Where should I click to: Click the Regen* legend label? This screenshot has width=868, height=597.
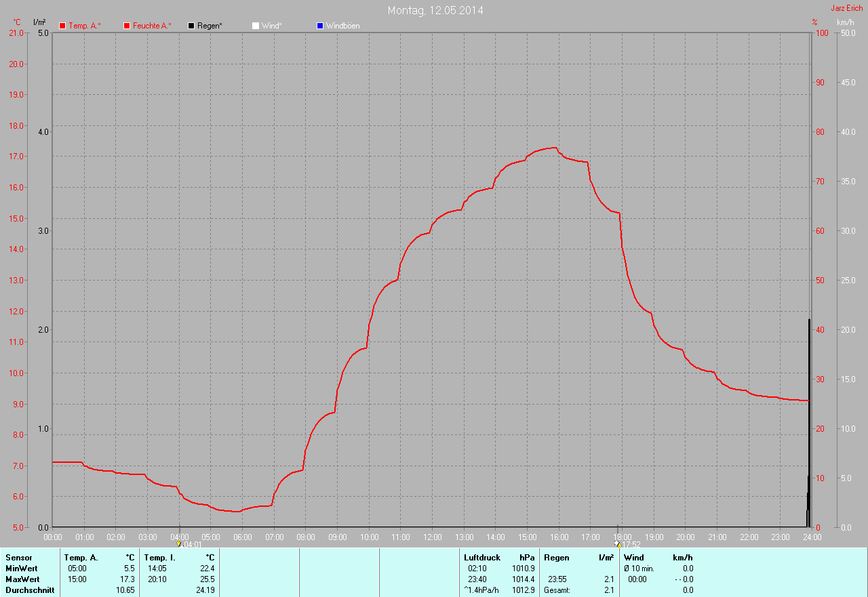210,26
